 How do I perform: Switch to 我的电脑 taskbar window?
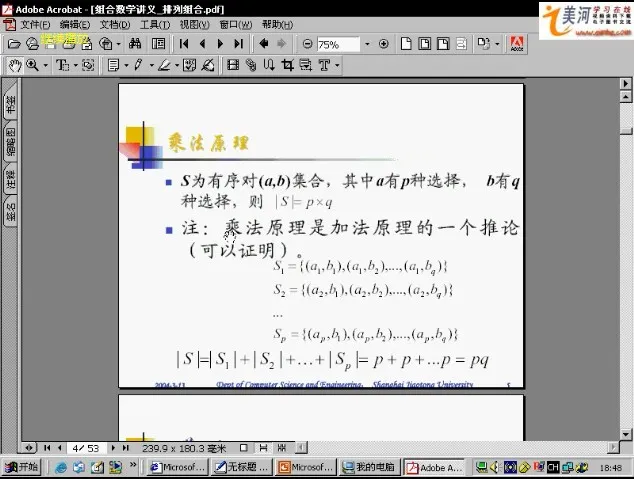(369, 467)
